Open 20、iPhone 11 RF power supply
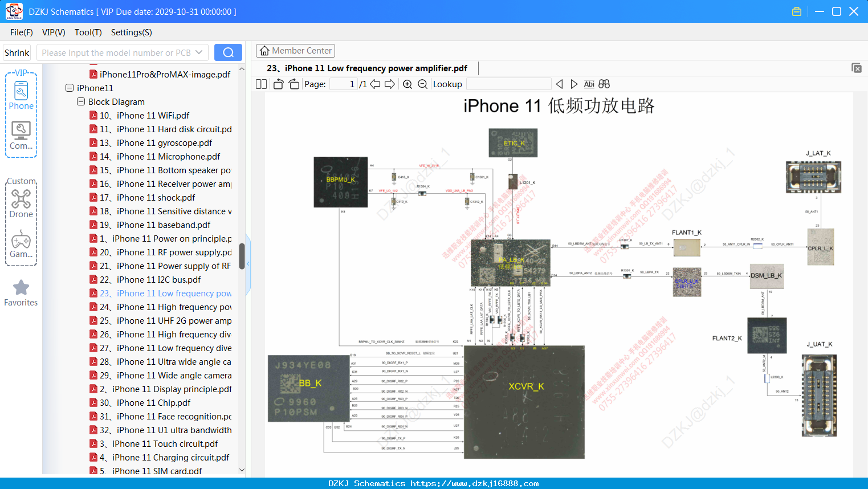 [x=166, y=252]
